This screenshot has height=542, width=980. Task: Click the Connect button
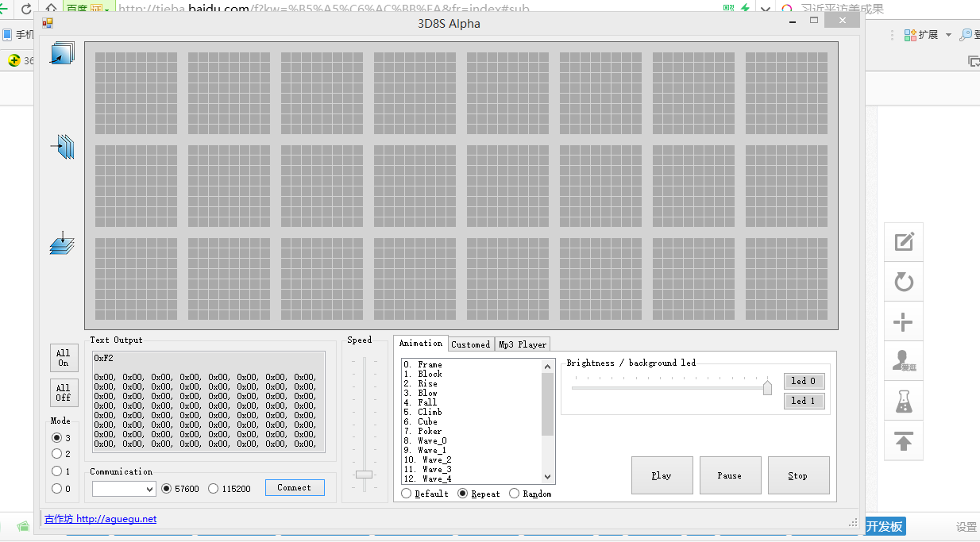(x=295, y=487)
